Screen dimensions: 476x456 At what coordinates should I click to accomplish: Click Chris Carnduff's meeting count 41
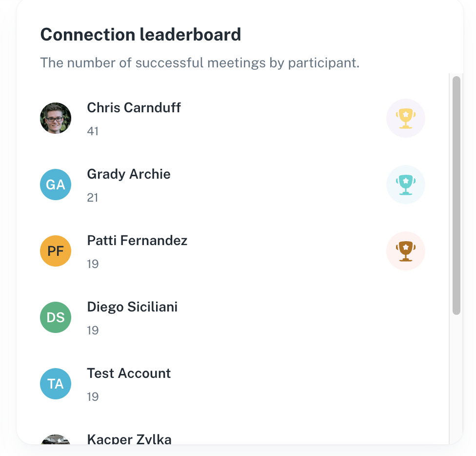tap(93, 131)
